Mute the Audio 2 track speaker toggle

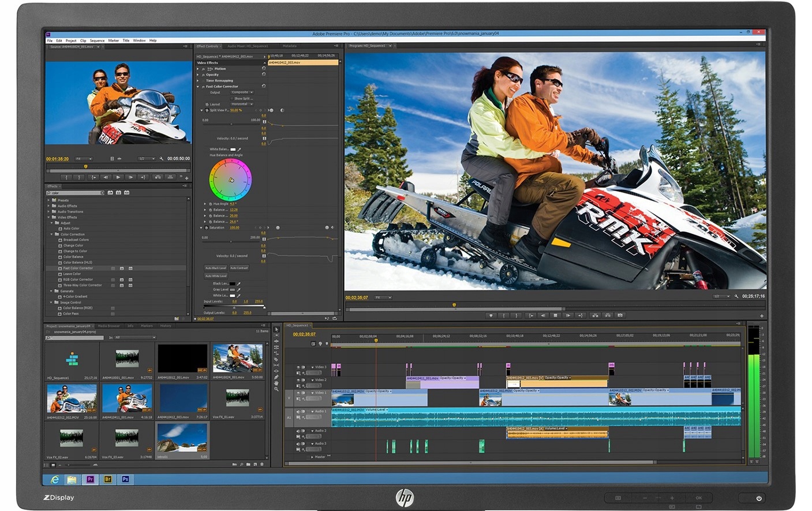[298, 431]
